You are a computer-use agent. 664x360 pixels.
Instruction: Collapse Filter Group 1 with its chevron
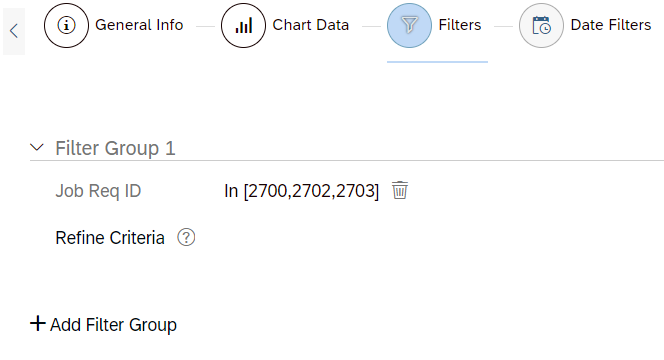tap(37, 148)
